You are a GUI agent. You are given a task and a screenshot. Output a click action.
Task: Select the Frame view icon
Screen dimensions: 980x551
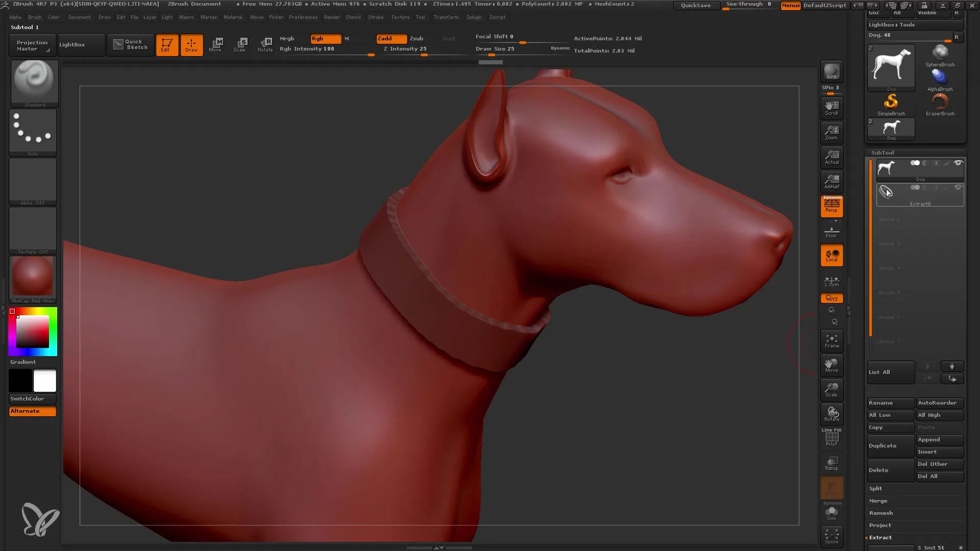tap(832, 340)
